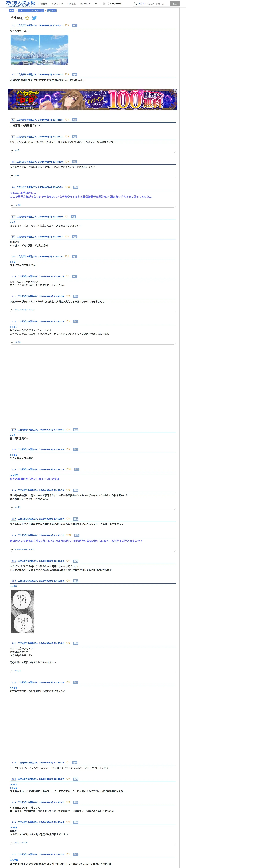Like post 7 with its heart icon
262x868 pixels.
66,217
